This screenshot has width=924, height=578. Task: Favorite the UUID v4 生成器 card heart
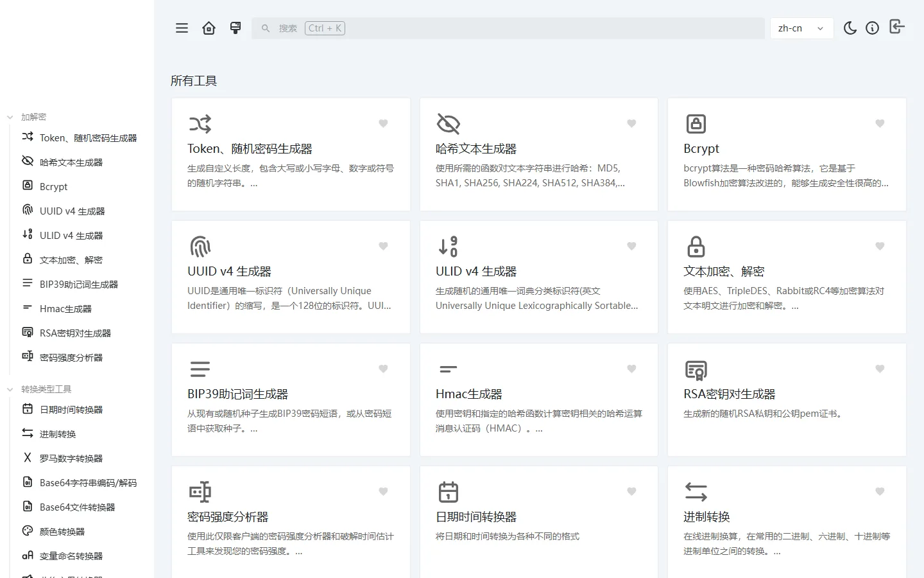pyautogui.click(x=383, y=246)
